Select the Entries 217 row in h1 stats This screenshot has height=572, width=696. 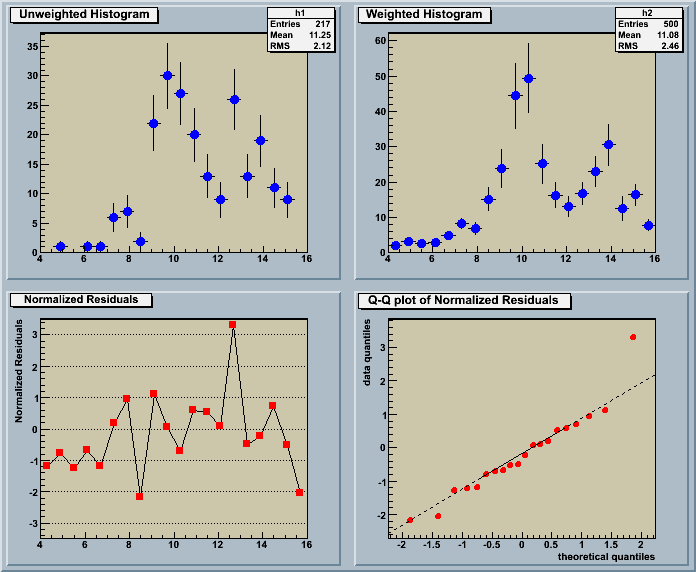coord(301,24)
